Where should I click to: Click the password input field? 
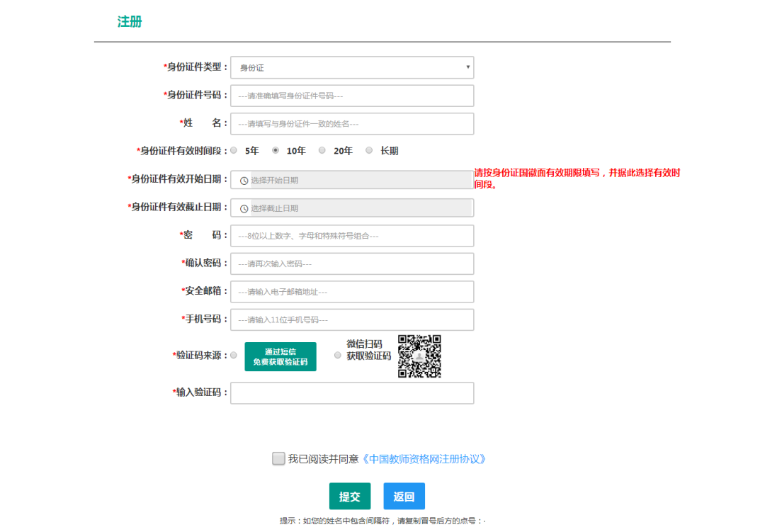tap(352, 235)
